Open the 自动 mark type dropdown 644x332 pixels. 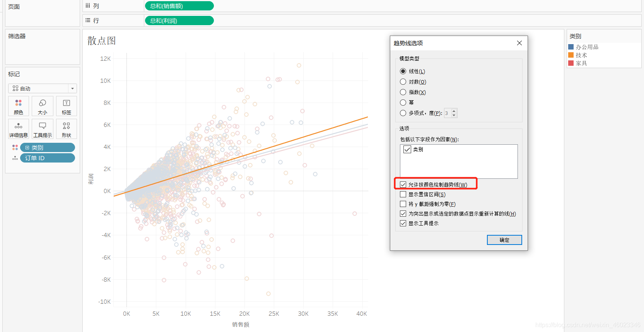(43, 89)
